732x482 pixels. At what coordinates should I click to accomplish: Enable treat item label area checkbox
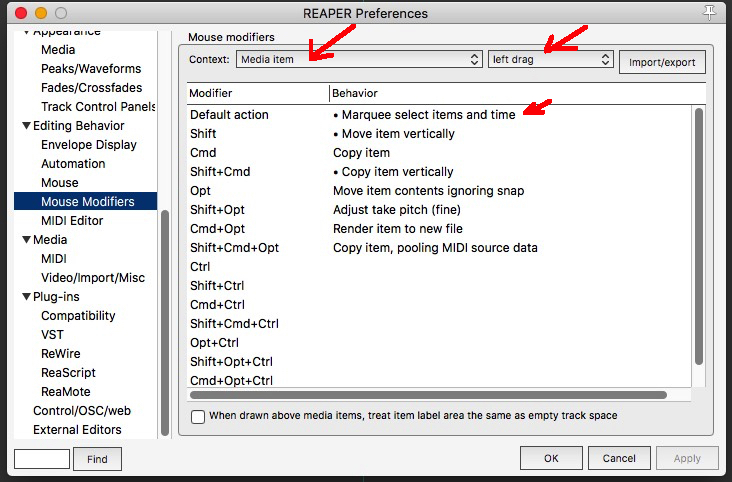tap(198, 417)
